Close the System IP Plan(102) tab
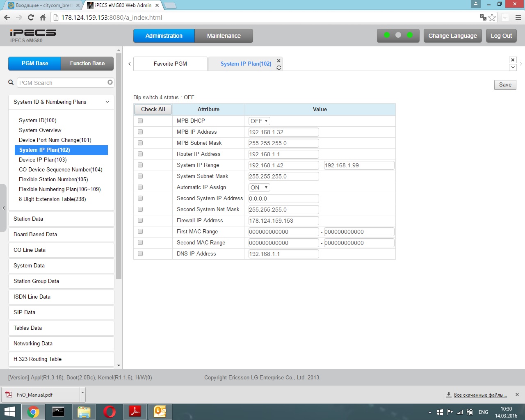 click(279, 61)
